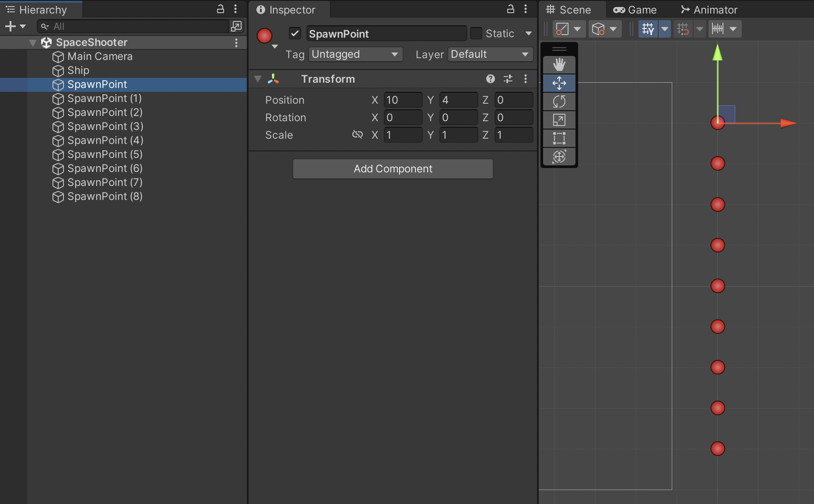The width and height of the screenshot is (814, 504).
Task: Select the Rotate tool
Action: (x=559, y=101)
